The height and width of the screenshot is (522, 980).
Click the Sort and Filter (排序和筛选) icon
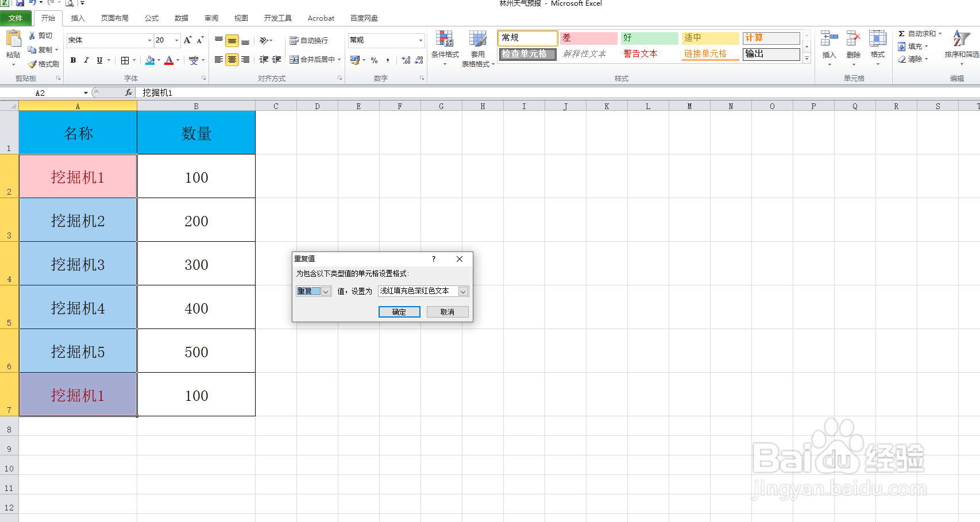(x=962, y=38)
